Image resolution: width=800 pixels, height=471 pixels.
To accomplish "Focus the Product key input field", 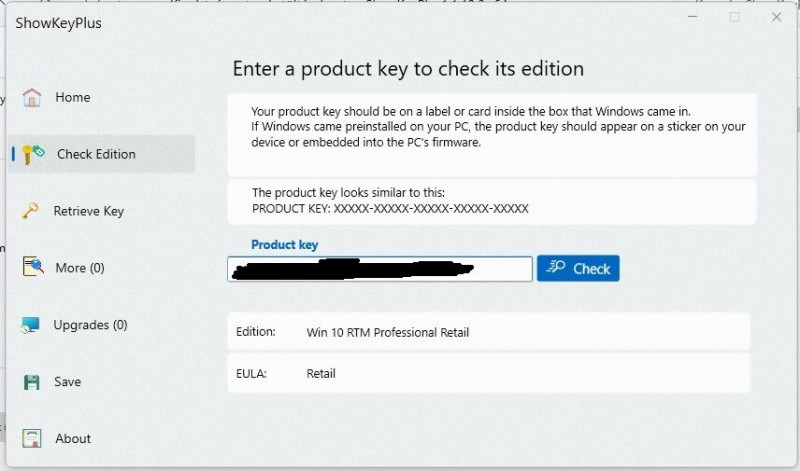I will pyautogui.click(x=380, y=269).
